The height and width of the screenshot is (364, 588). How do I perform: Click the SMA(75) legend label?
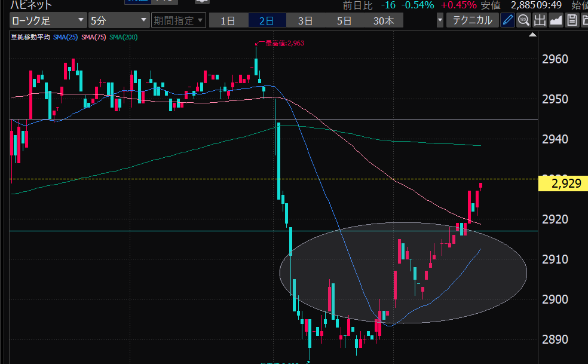click(94, 37)
